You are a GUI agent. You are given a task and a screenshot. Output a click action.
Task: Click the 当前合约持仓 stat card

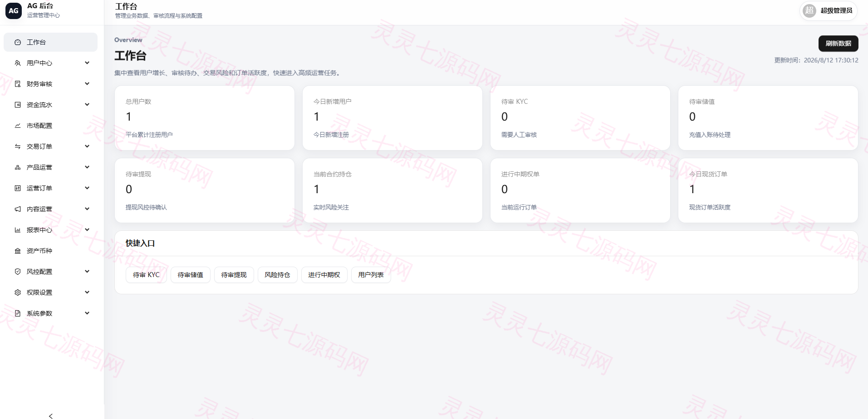[392, 190]
